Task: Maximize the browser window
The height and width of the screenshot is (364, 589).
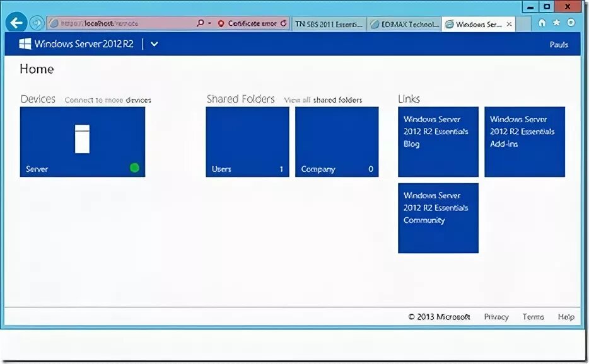Action: click(x=547, y=6)
